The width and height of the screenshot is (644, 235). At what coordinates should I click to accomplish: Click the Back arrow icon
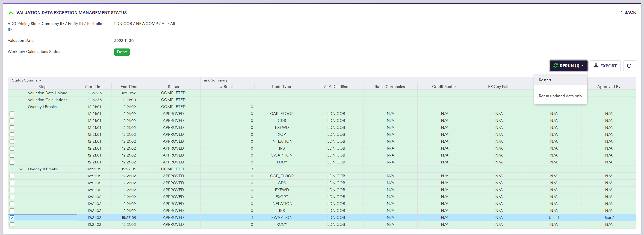(621, 12)
